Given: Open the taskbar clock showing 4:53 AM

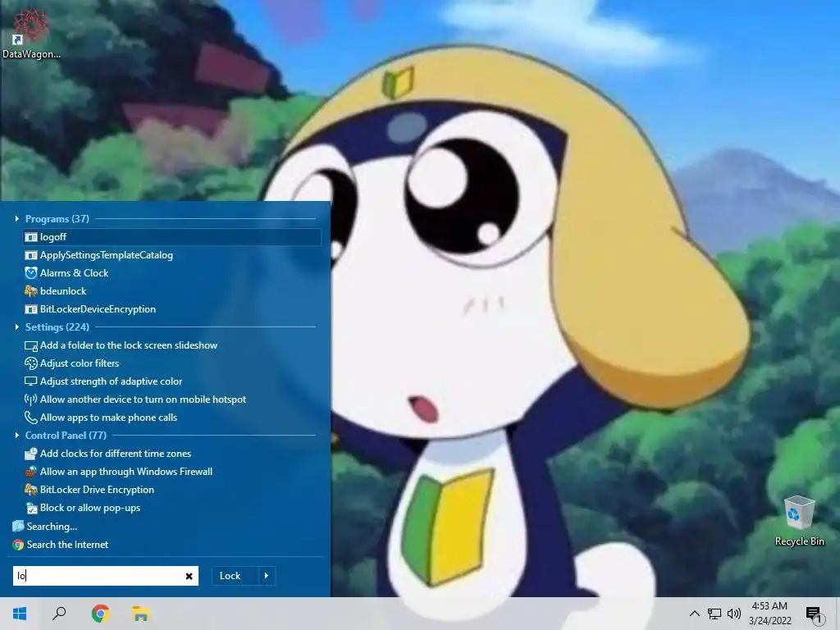Looking at the screenshot, I should (x=769, y=606).
